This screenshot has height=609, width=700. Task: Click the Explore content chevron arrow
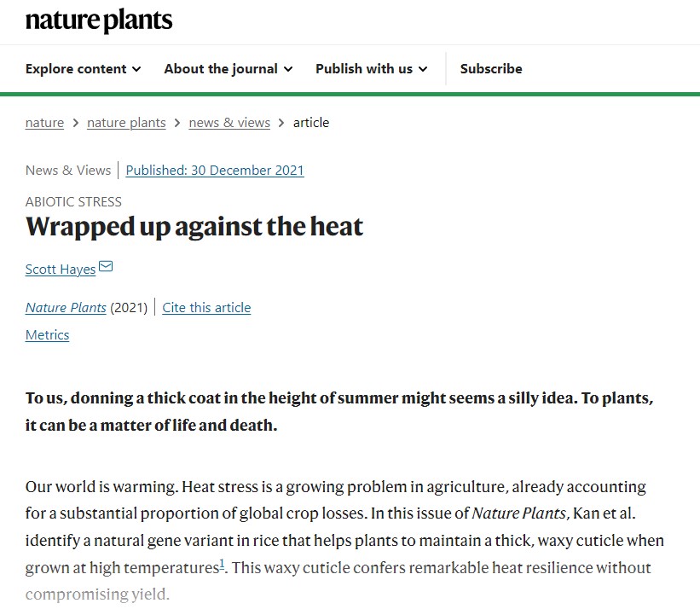(x=136, y=69)
